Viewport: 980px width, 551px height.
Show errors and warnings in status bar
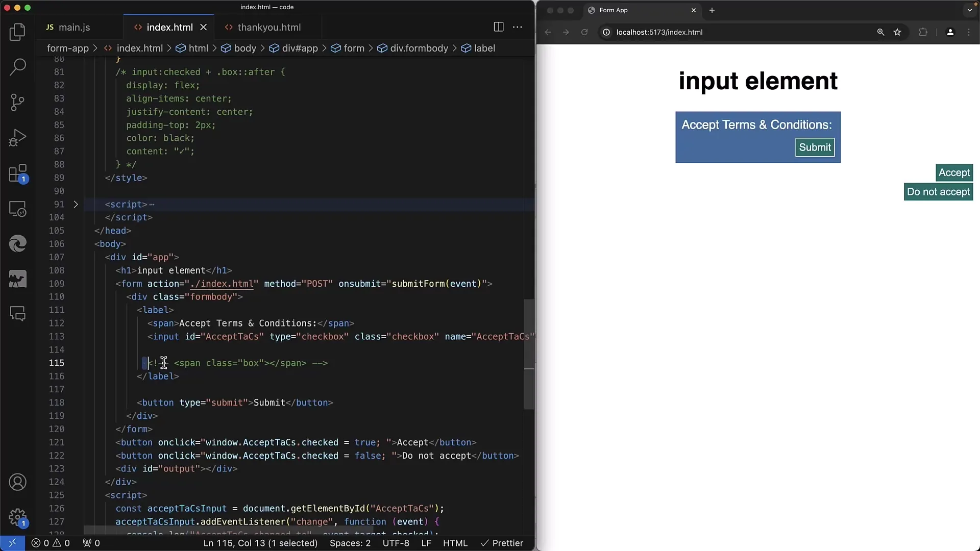51,543
